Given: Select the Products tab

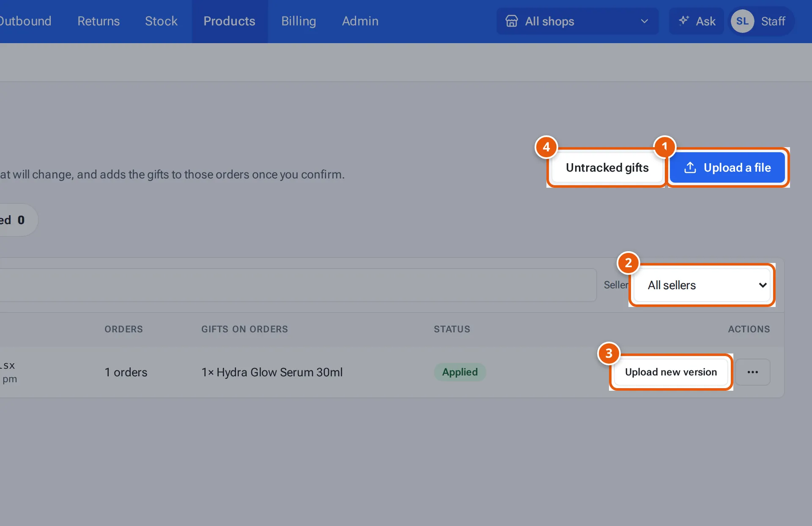Looking at the screenshot, I should [230, 21].
